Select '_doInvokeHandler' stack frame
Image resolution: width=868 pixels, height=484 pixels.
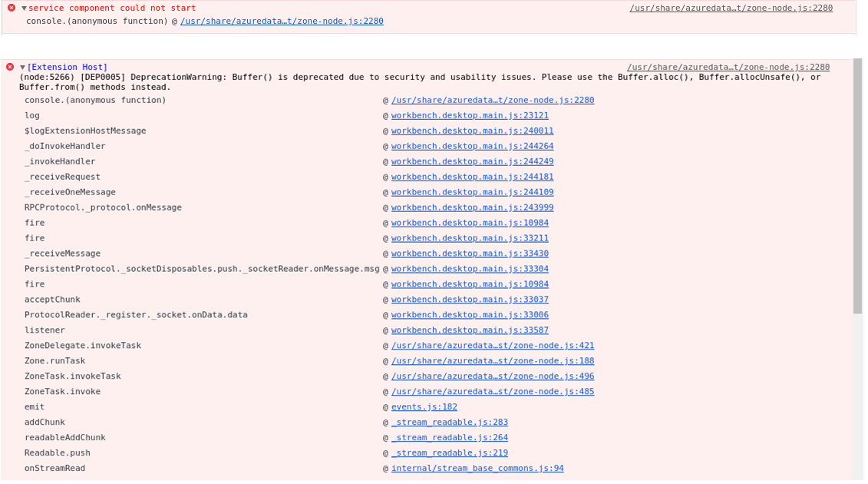pos(64,147)
